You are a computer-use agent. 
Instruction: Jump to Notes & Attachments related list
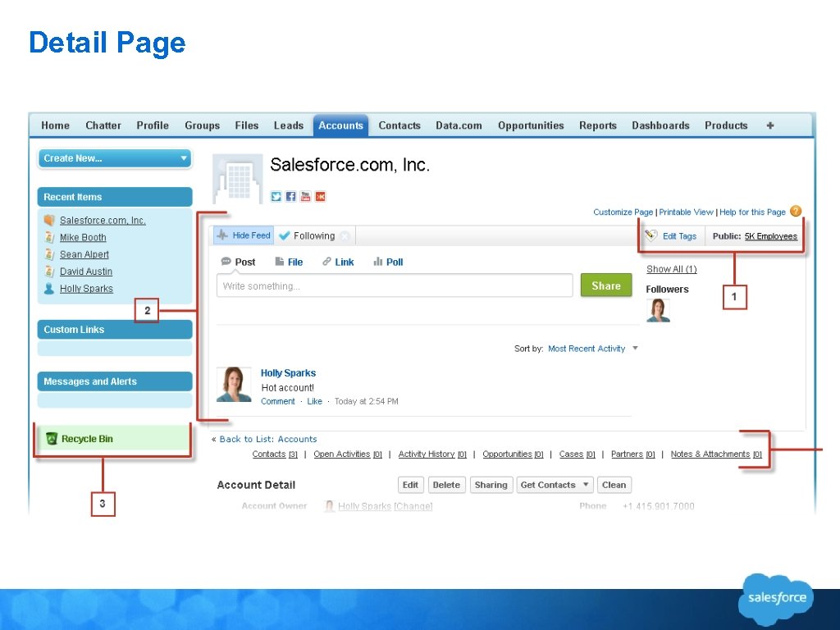click(716, 454)
